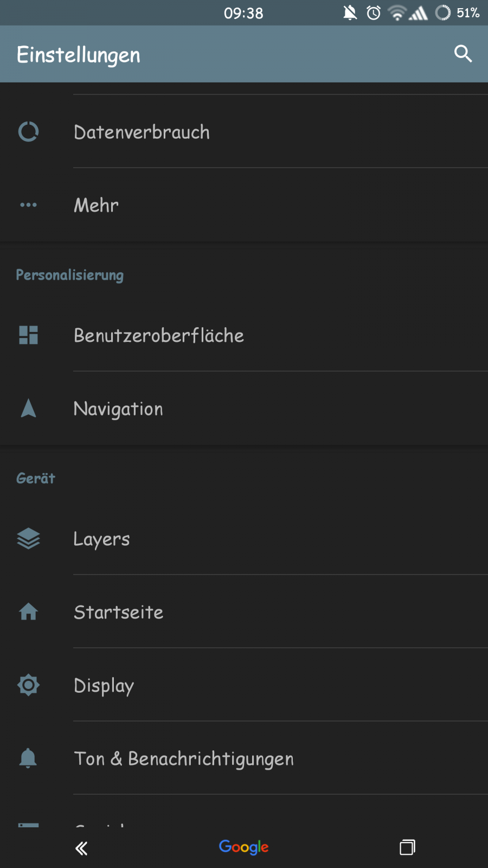Screen dimensions: 488x868
Task: Tap the search magnifier icon
Action: click(x=463, y=54)
